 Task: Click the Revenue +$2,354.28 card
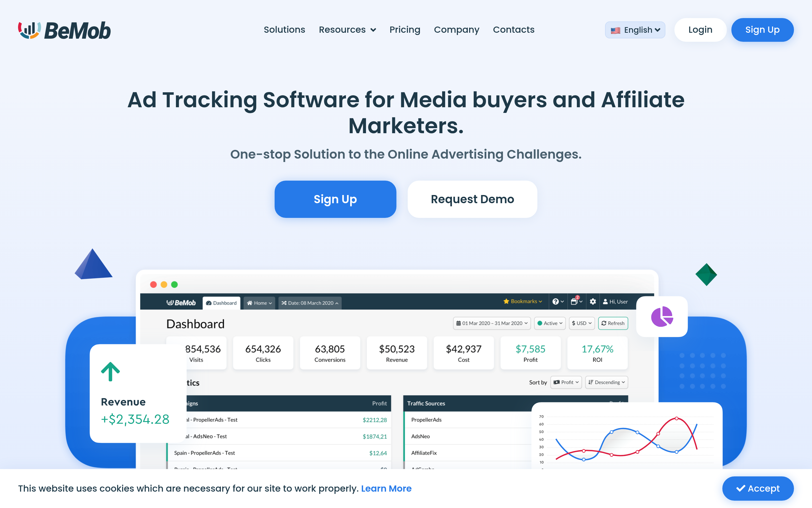138,393
